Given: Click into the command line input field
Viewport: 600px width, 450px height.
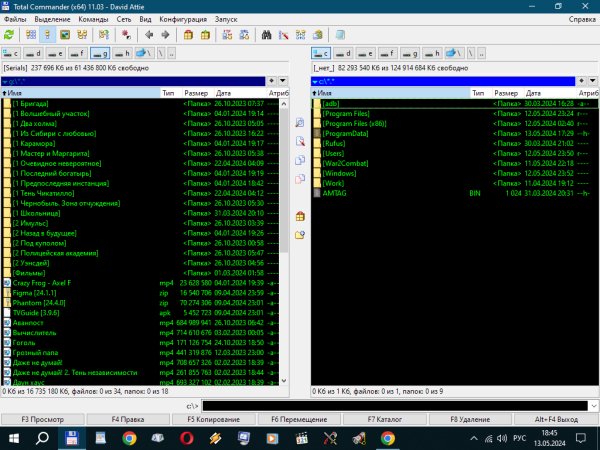Looking at the screenshot, I should 395,406.
